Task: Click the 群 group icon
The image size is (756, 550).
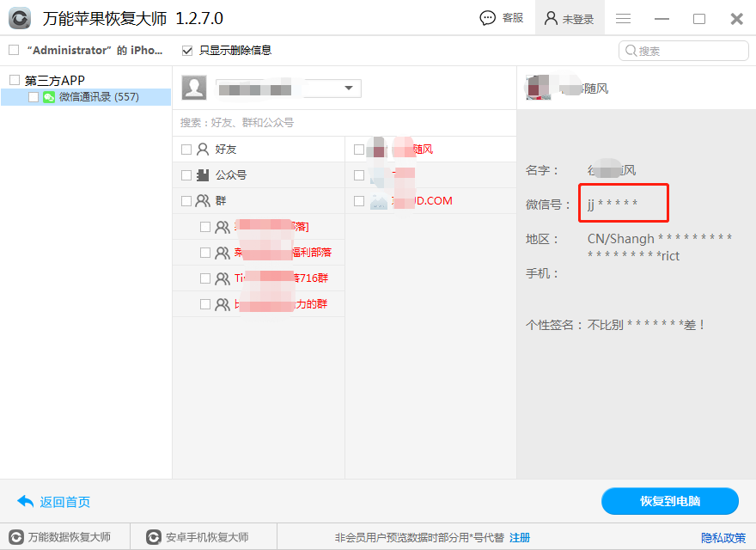Action: click(x=203, y=201)
